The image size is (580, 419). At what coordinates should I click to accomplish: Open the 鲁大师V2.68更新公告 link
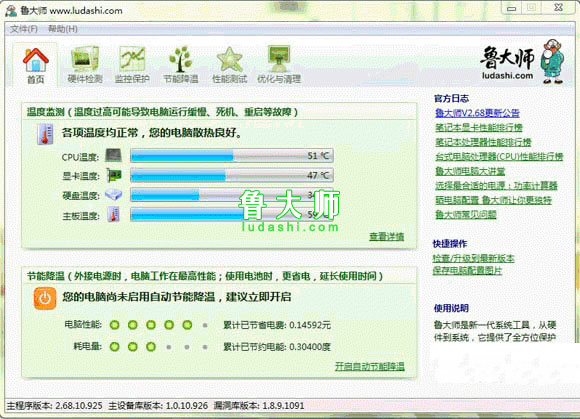pyautogui.click(x=477, y=113)
